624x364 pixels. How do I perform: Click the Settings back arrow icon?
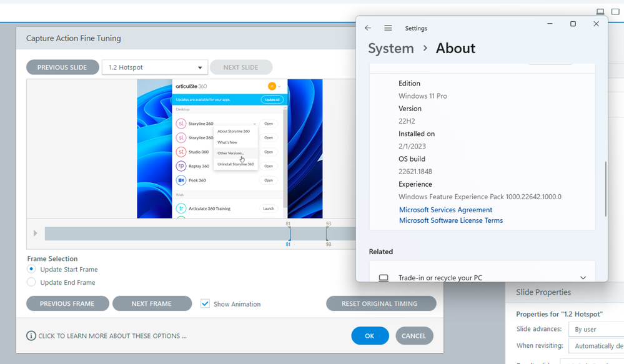(368, 28)
